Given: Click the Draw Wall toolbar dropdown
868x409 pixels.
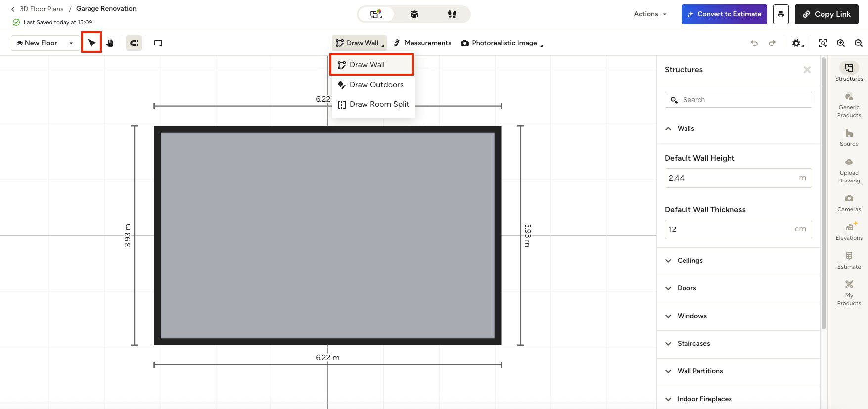Looking at the screenshot, I should coord(359,43).
